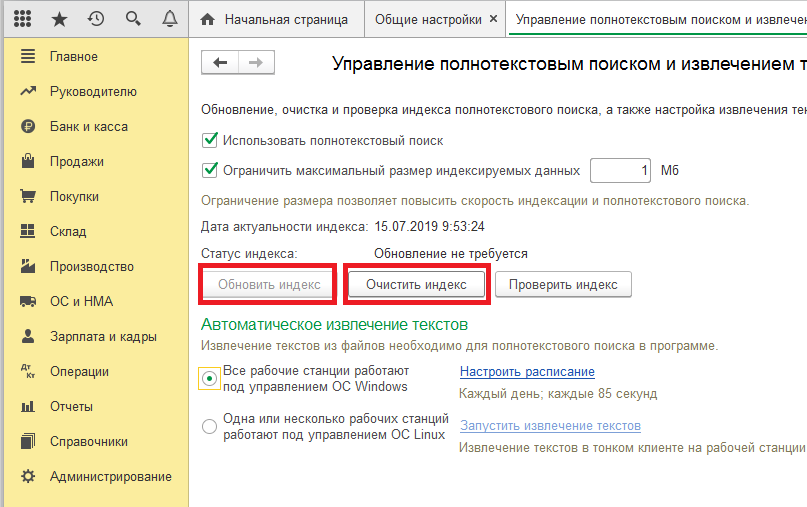Click the size limit Мб input field

(x=620, y=170)
